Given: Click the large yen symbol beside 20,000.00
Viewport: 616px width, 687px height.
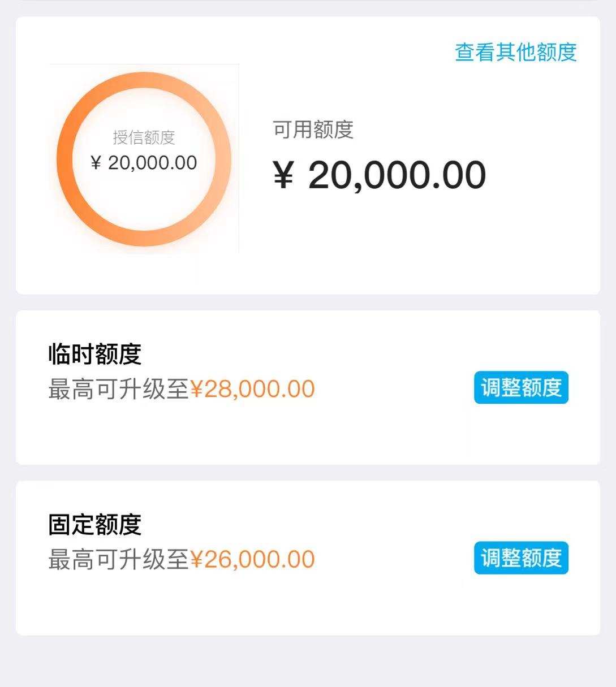Looking at the screenshot, I should coord(283,175).
